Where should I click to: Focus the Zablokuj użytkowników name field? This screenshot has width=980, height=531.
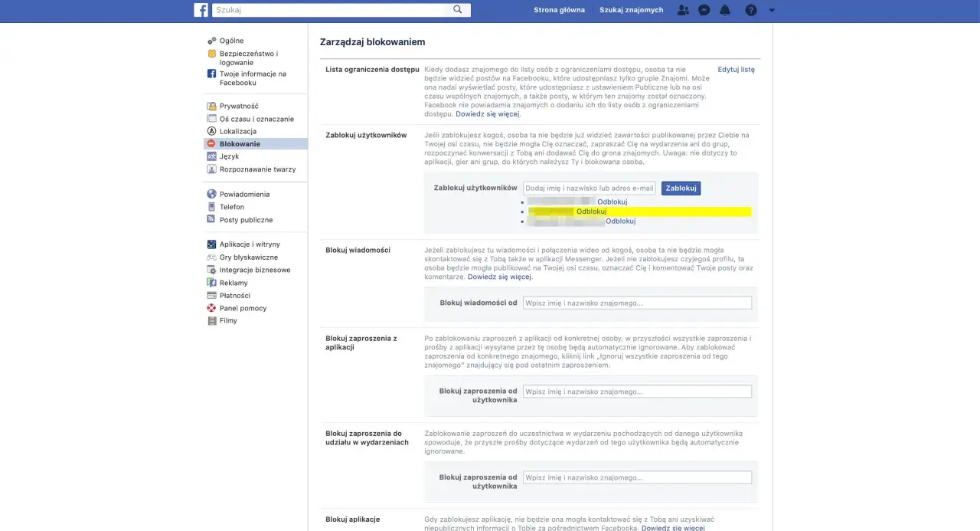coord(590,188)
